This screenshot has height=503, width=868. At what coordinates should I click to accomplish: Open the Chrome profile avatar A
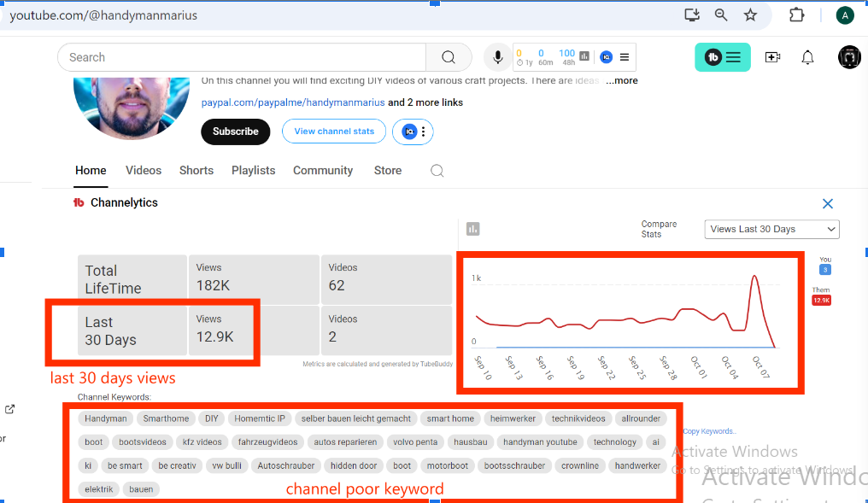pyautogui.click(x=845, y=15)
